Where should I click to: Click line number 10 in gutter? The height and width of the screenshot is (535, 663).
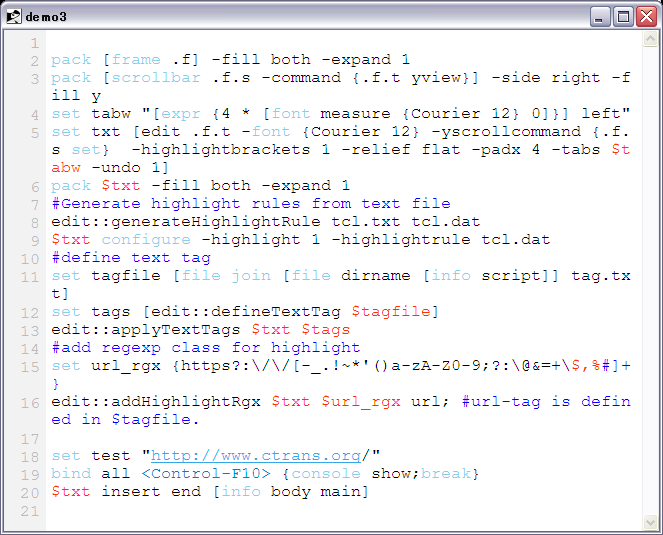pos(30,259)
